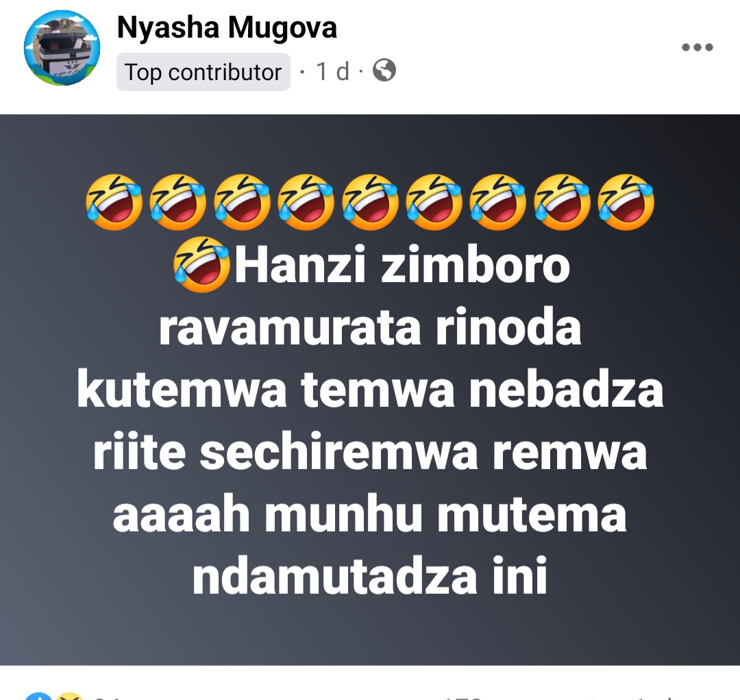This screenshot has height=700, width=740.
Task: Click the "Hanzi zimboro" text line
Action: (403, 265)
